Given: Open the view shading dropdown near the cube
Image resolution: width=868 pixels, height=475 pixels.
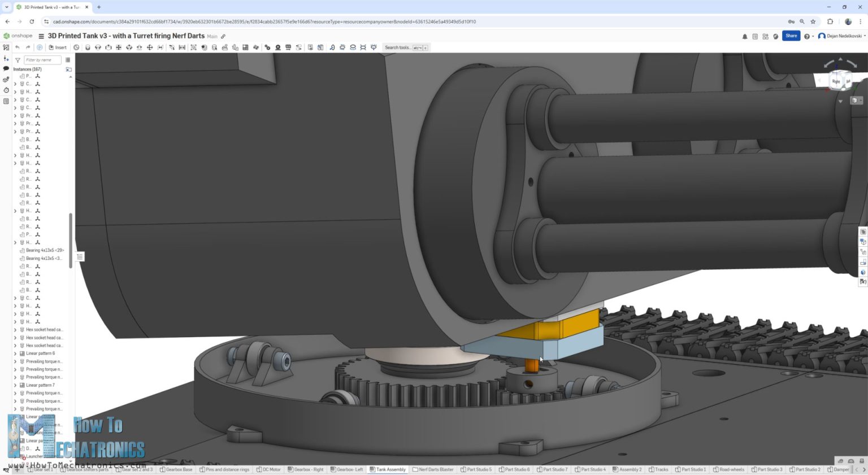Looking at the screenshot, I should pyautogui.click(x=856, y=101).
